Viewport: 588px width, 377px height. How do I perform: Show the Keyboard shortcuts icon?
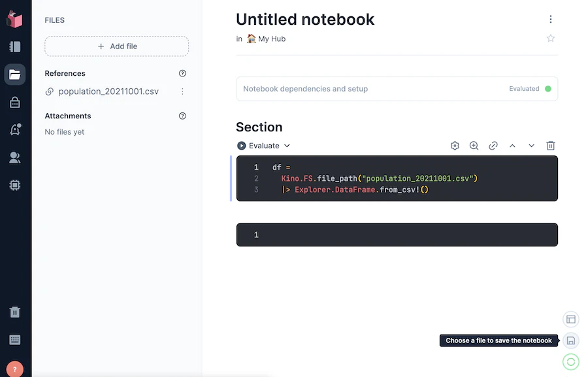15,340
